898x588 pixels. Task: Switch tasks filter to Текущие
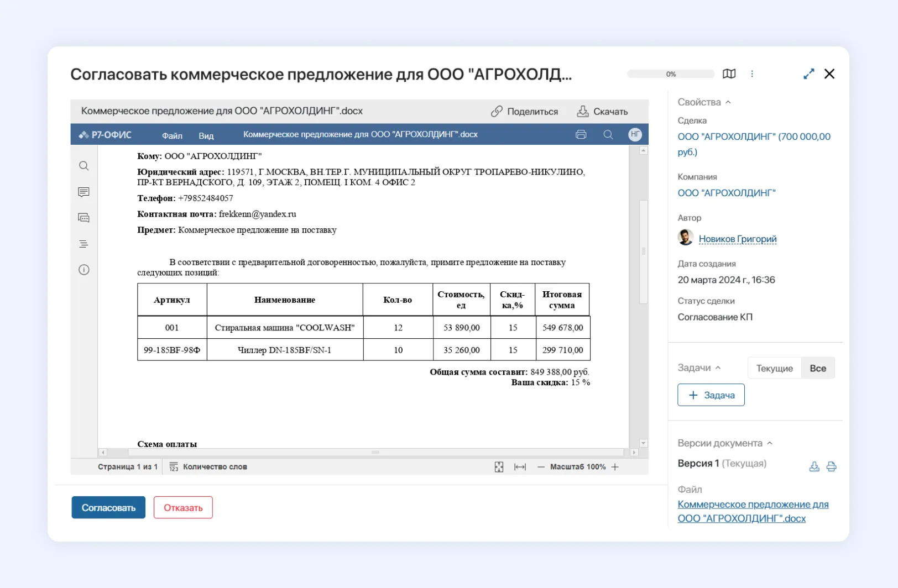coord(774,368)
